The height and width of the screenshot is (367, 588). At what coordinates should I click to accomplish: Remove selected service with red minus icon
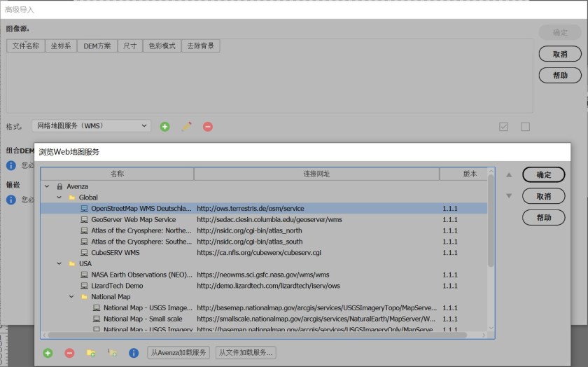point(69,353)
